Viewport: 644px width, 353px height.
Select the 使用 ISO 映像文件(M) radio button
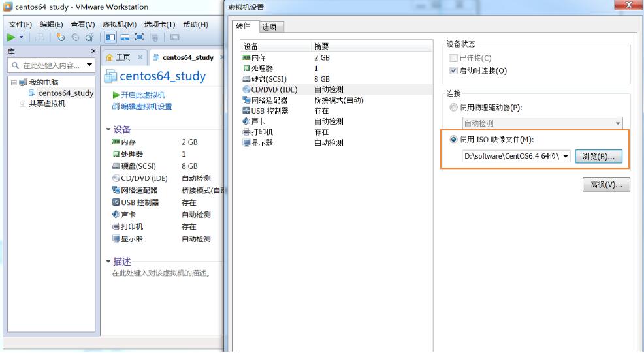[x=453, y=140]
